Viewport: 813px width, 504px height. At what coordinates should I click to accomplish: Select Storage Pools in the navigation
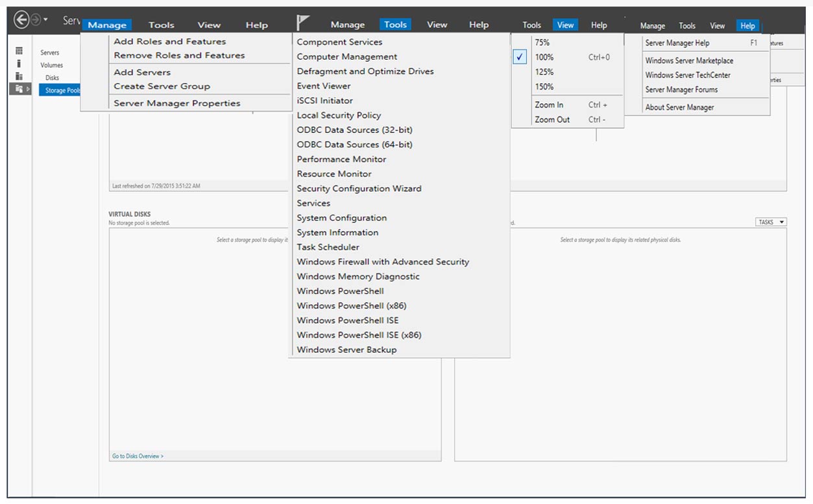click(60, 90)
